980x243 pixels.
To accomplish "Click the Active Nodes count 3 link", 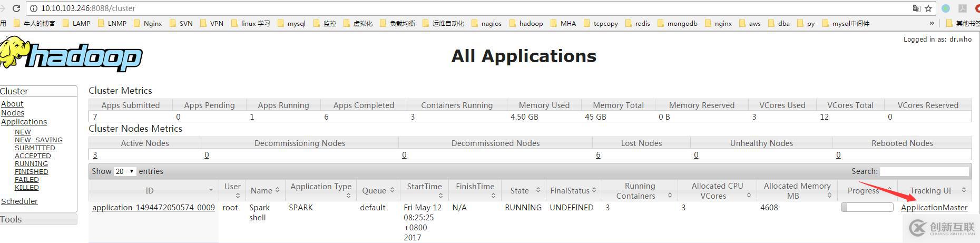I will (95, 155).
